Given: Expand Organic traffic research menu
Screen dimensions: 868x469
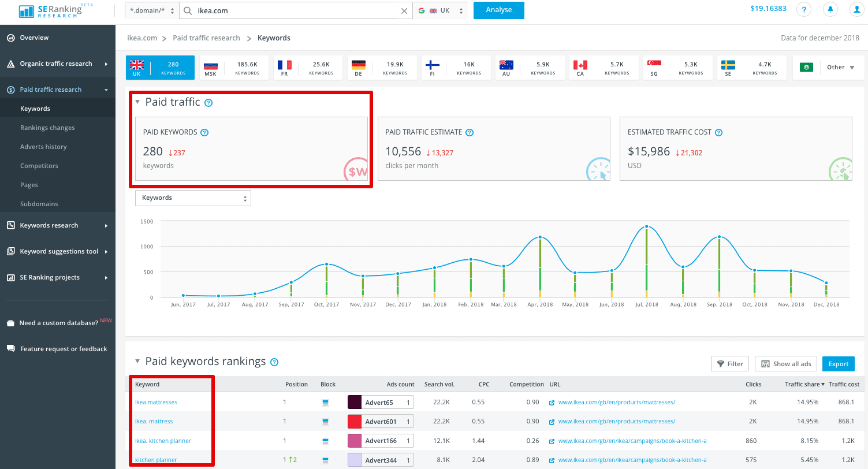Looking at the screenshot, I should click(58, 64).
